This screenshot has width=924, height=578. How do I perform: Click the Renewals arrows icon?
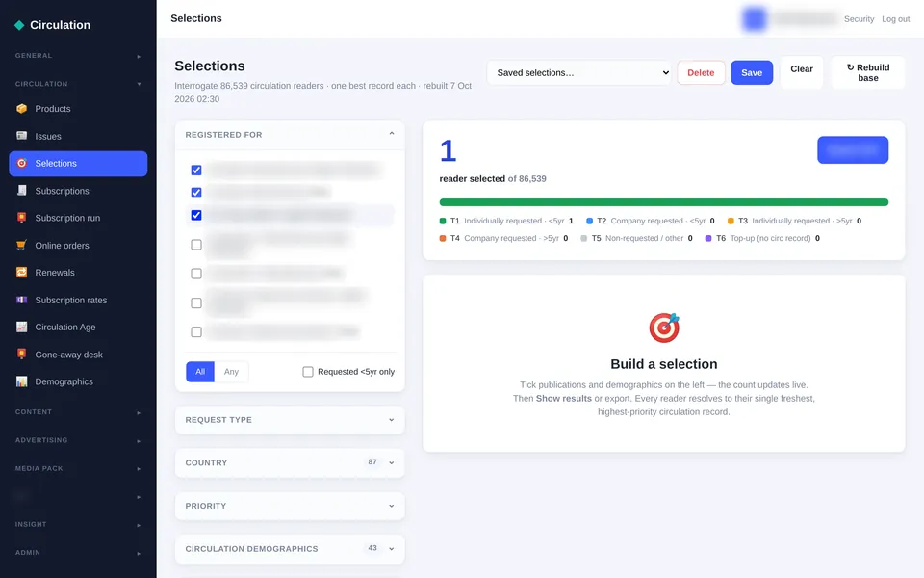pyautogui.click(x=22, y=273)
